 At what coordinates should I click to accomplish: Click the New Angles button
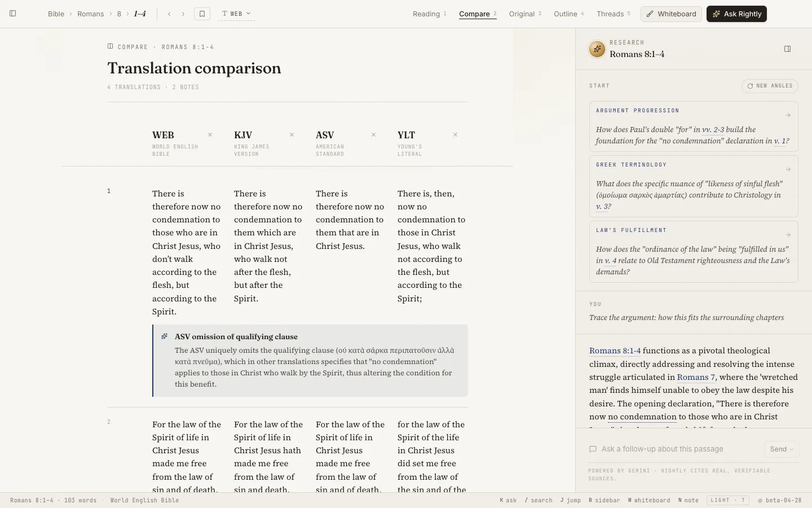[x=770, y=86]
